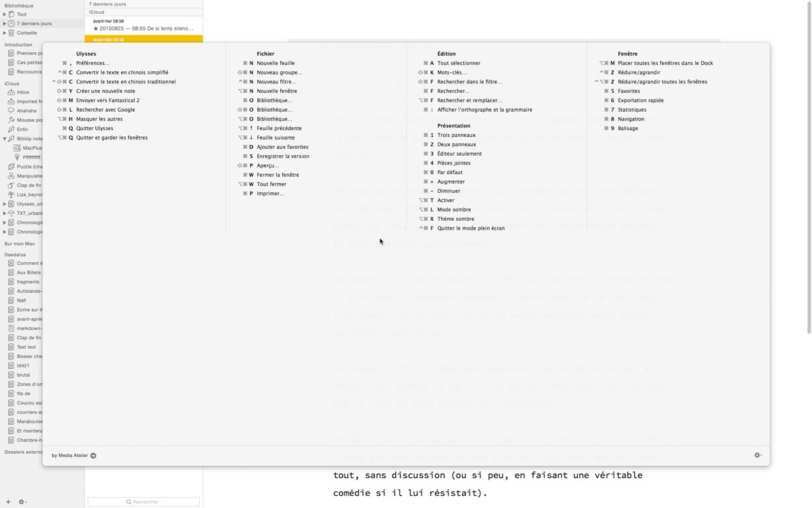Click the icon beside the Imported group
This screenshot has width=812, height=508.
pos(12,102)
